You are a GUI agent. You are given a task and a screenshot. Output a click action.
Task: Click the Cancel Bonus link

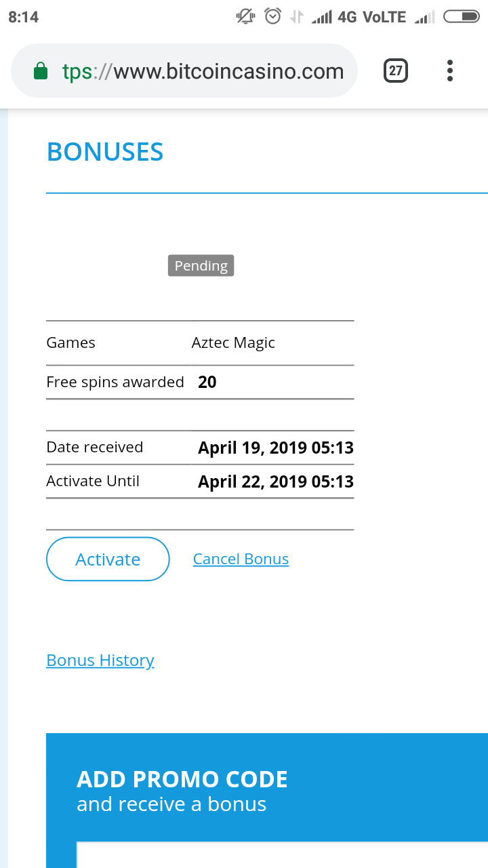coord(241,559)
